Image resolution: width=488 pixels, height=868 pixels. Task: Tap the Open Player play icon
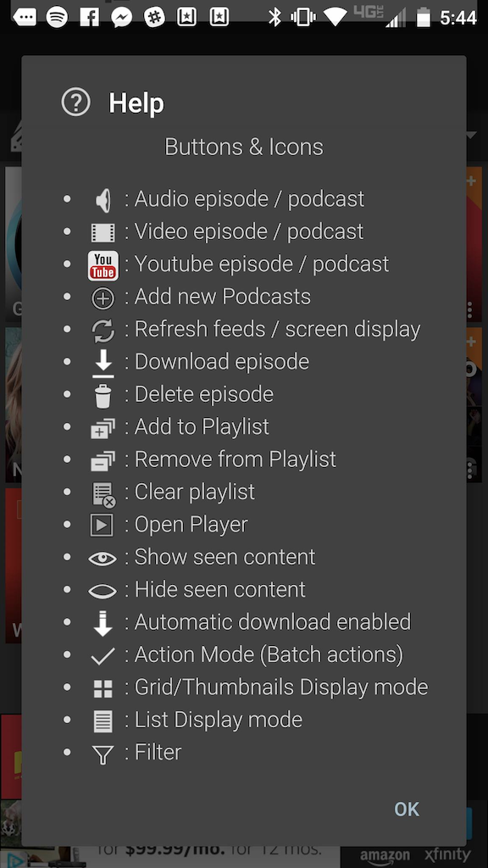[x=102, y=526]
